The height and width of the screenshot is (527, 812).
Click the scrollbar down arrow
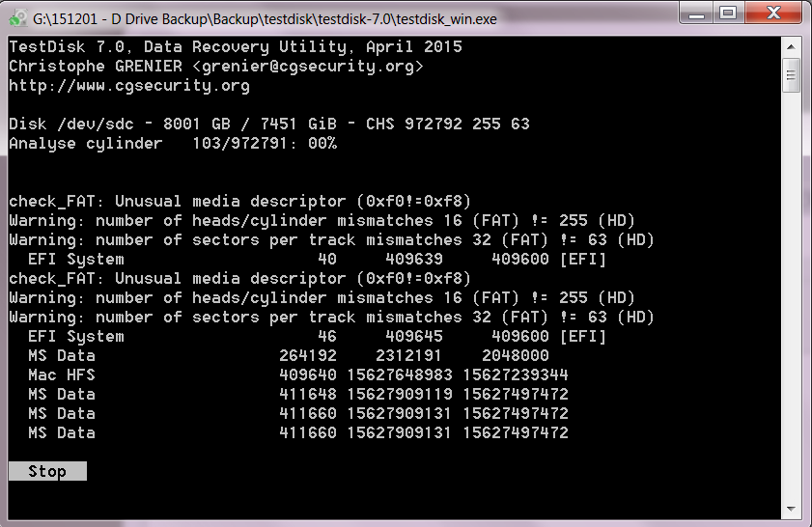(791, 509)
